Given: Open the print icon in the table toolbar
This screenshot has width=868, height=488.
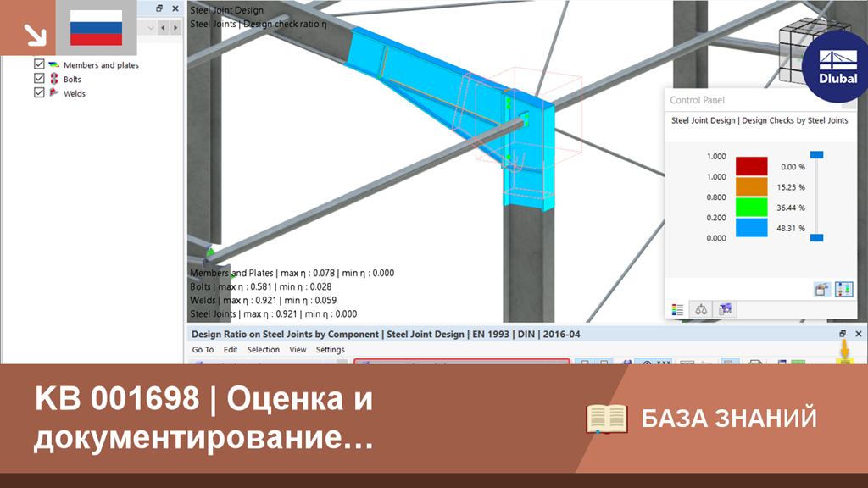Looking at the screenshot, I should (x=754, y=362).
